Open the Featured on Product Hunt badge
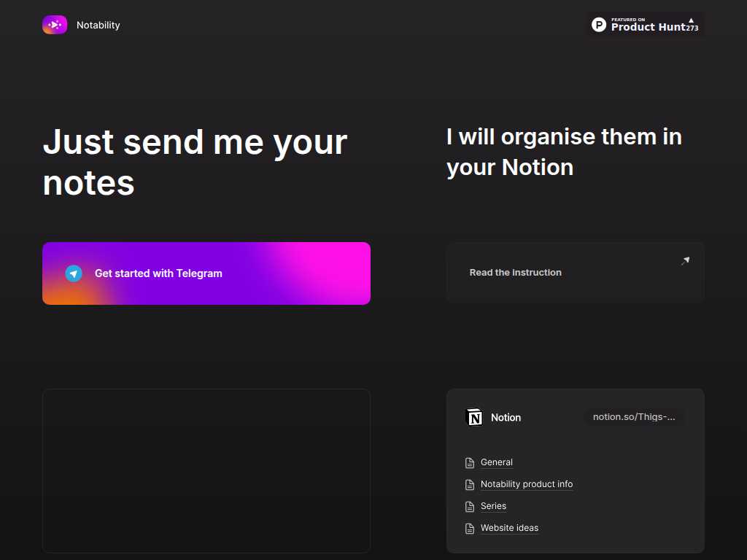Image resolution: width=747 pixels, height=560 pixels. (x=645, y=24)
